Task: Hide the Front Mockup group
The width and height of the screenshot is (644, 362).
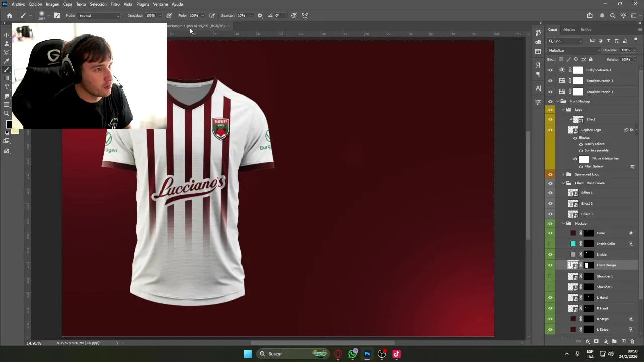Action: click(x=550, y=101)
